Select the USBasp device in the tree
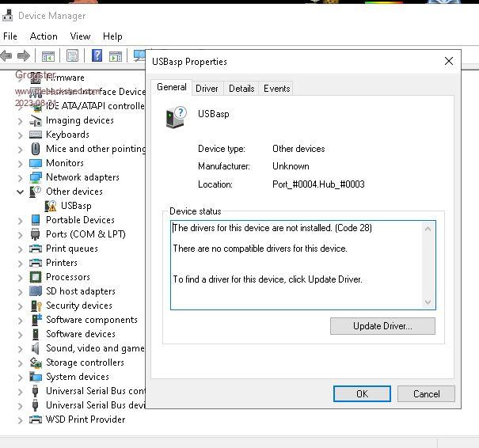The width and height of the screenshot is (479, 448). pyautogui.click(x=76, y=206)
